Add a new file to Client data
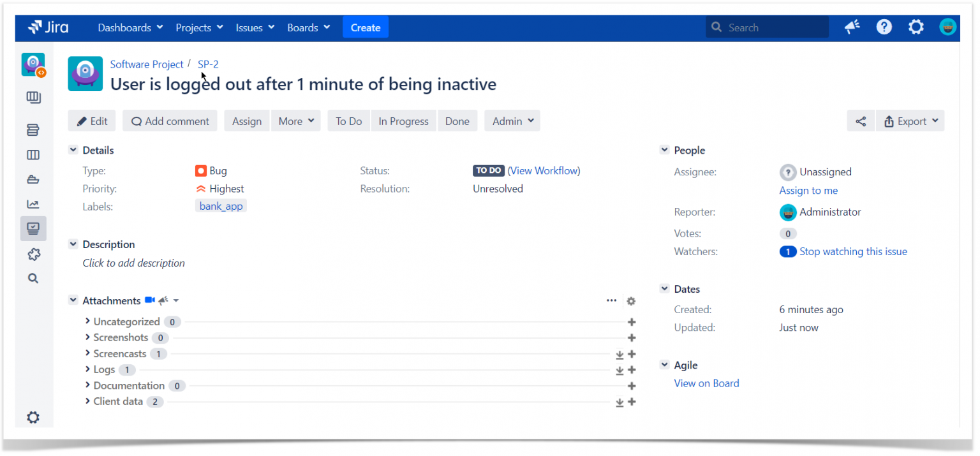The width and height of the screenshot is (980, 456). coord(632,401)
